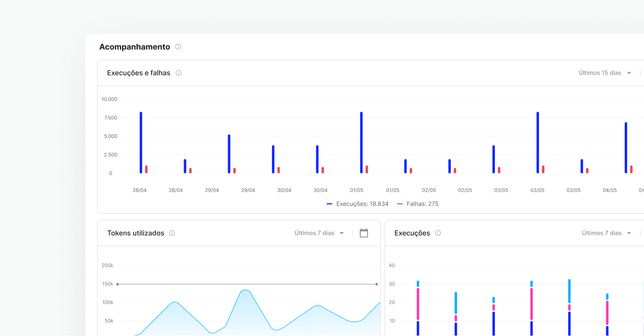Click first red failure bar in the chart
The width and height of the screenshot is (644, 336).
point(146,169)
